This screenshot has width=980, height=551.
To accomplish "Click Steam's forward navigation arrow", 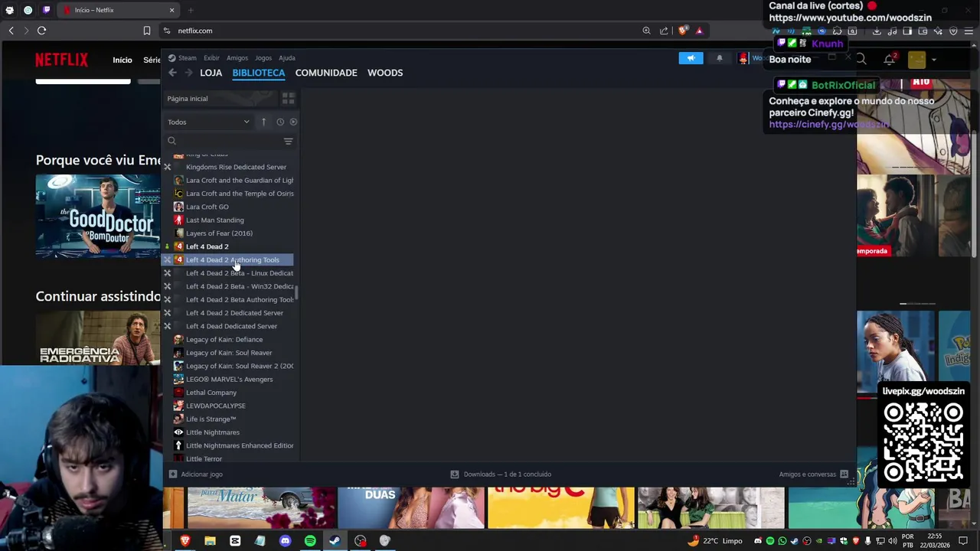I will click(x=188, y=73).
